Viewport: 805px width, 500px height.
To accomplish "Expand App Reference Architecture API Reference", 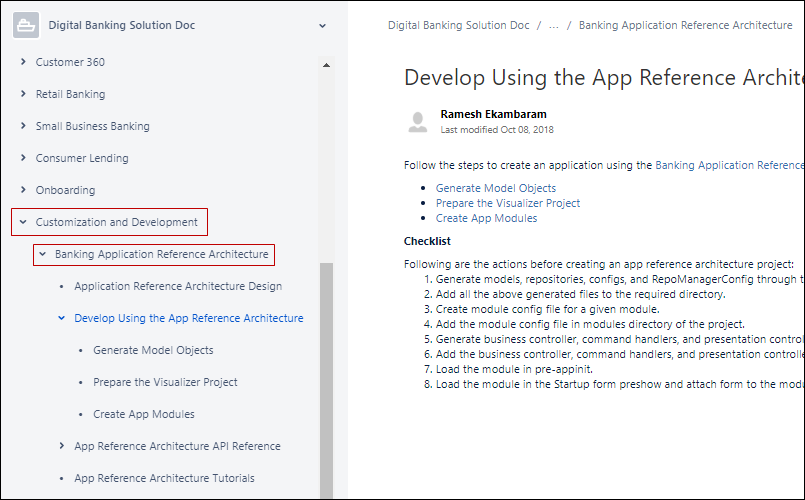I will coord(61,446).
